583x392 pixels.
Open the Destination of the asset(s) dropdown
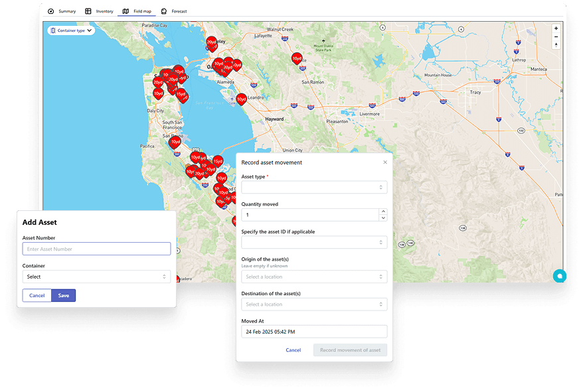pos(313,304)
